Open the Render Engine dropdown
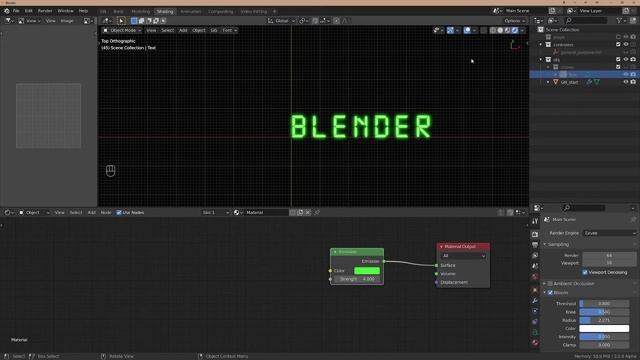This screenshot has height=360, width=640. pyautogui.click(x=609, y=233)
